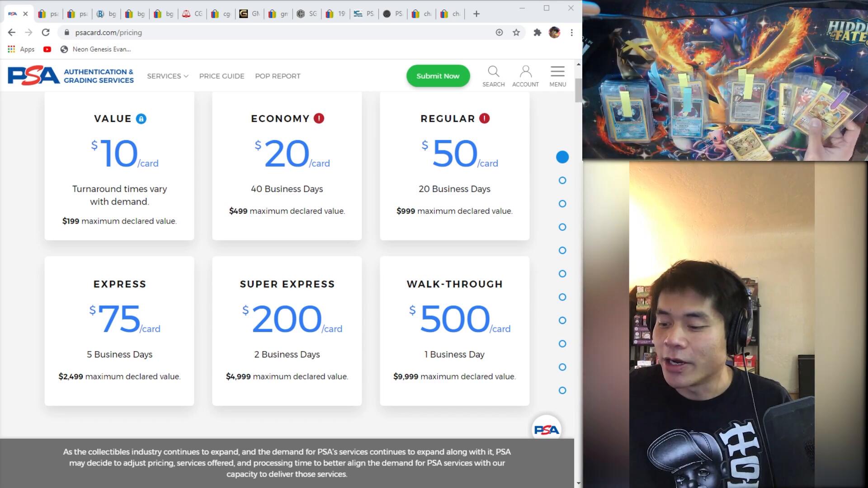Screen dimensions: 868x488
Task: Open Chrome extensions puzzle icon
Action: click(x=537, y=33)
